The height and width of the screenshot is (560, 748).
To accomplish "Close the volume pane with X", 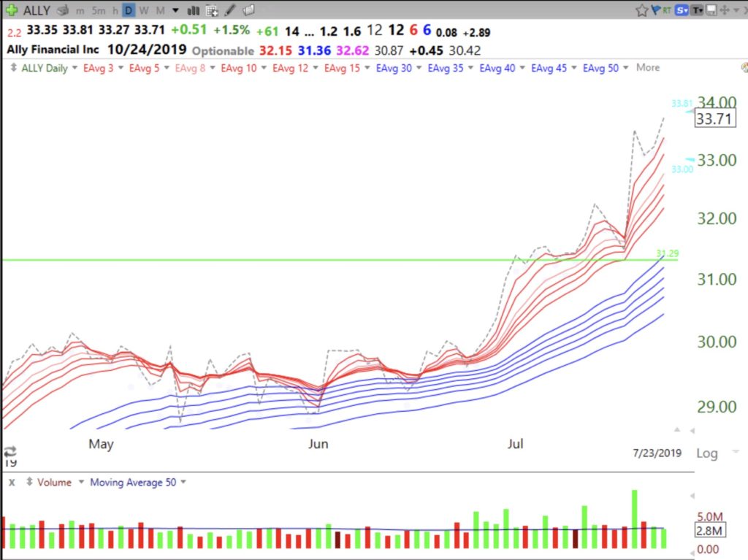I will (12, 483).
